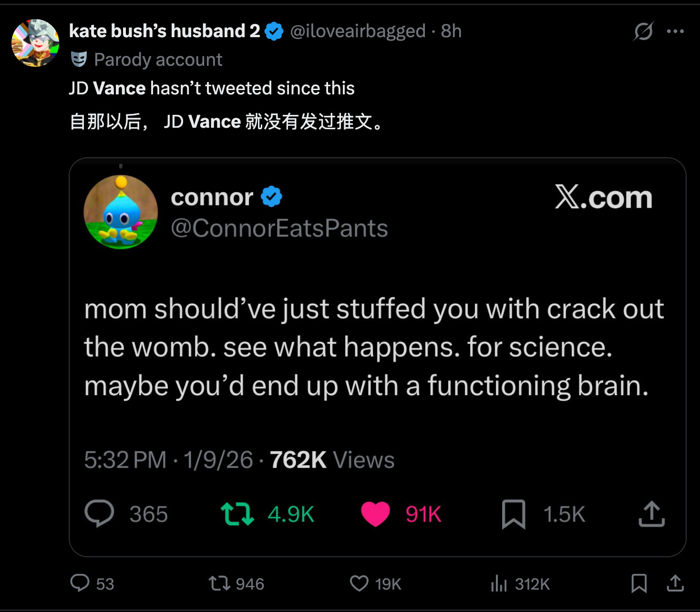Click the Parody account mask icon
Viewport: 700px width, 612px height.
pyautogui.click(x=79, y=60)
